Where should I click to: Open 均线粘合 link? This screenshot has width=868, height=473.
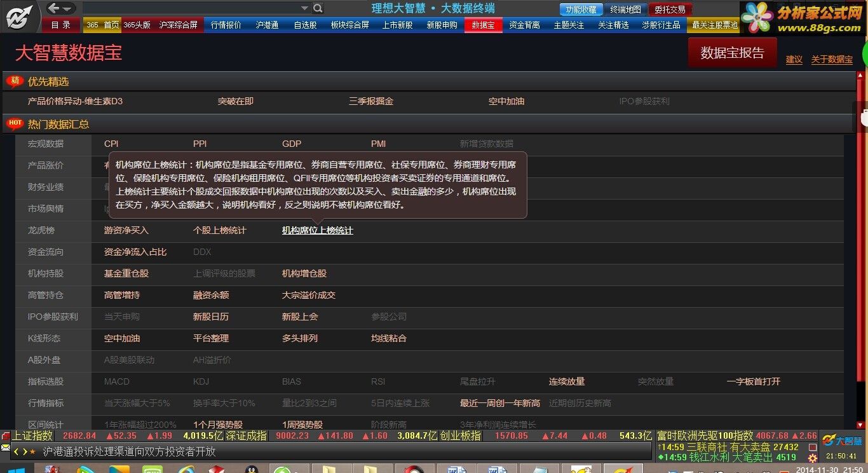[389, 338]
